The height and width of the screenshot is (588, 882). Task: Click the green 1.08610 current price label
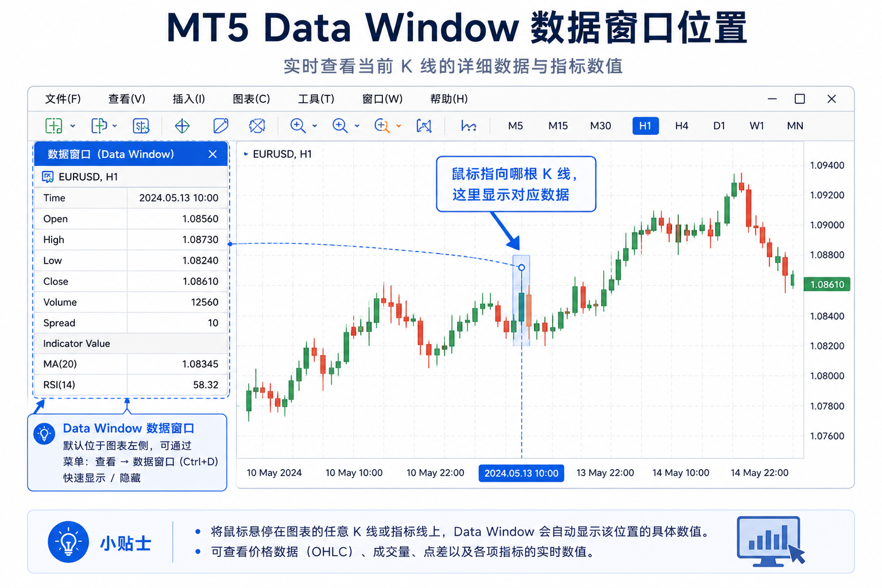pyautogui.click(x=827, y=284)
